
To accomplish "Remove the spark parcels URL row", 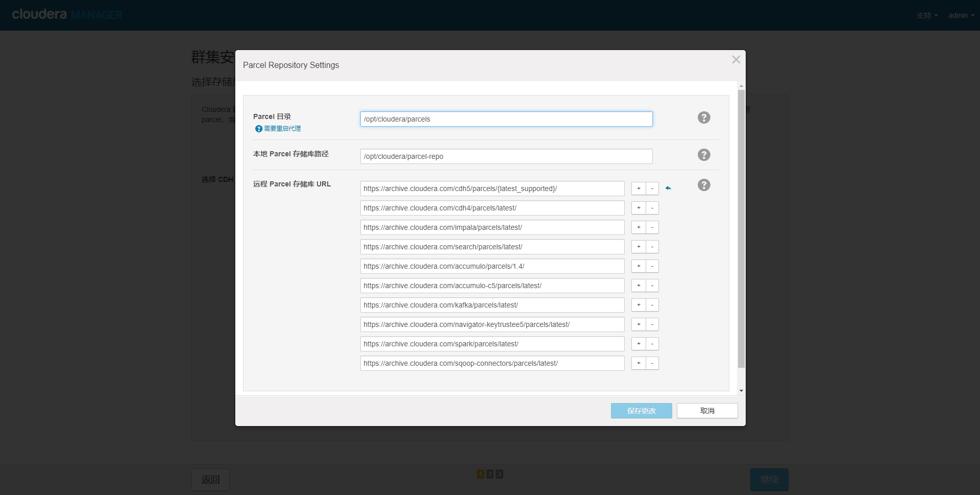I will (652, 344).
